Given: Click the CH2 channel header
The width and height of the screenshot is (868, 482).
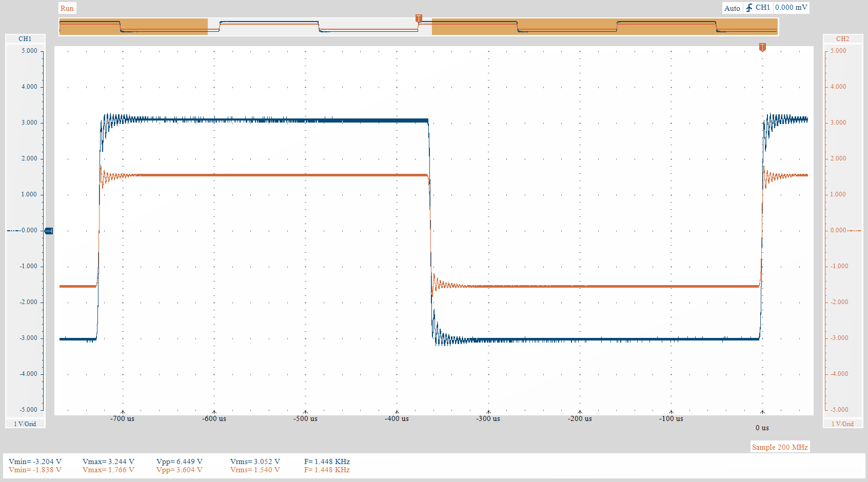Looking at the screenshot, I should point(842,39).
